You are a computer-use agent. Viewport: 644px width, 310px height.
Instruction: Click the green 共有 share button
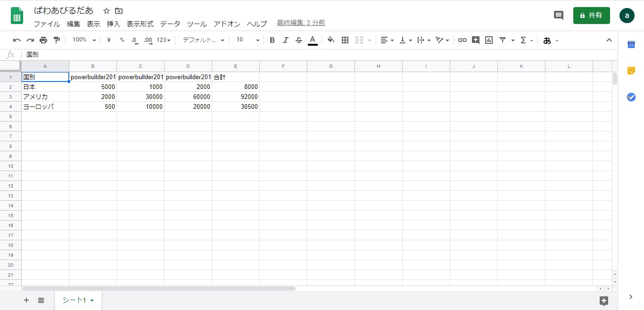tap(591, 15)
